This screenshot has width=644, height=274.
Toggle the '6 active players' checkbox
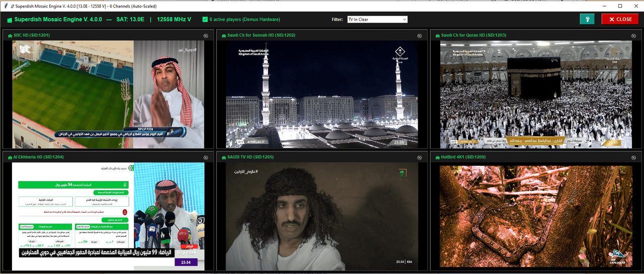click(x=205, y=20)
